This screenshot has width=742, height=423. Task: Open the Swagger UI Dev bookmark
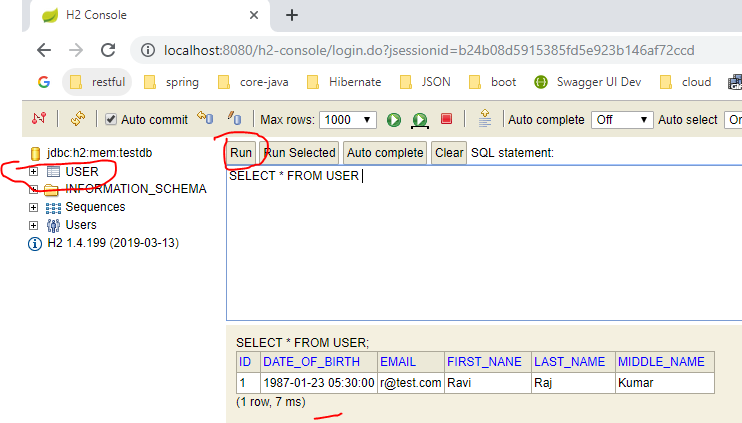coord(587,82)
